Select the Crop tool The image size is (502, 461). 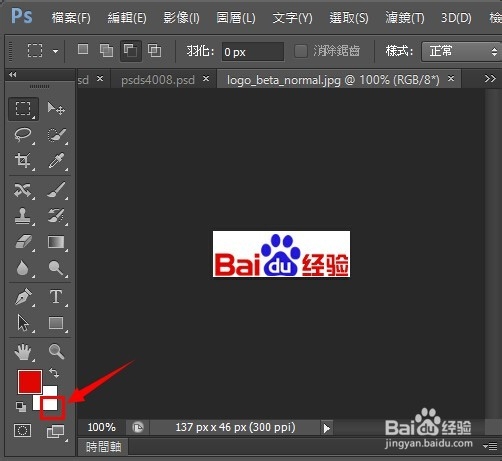23,161
